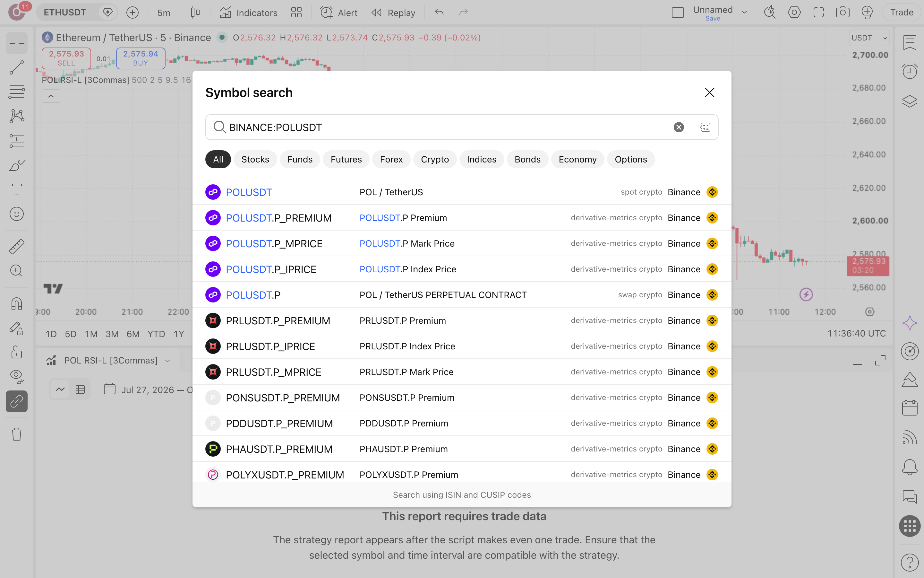Screen dimensions: 924x578
Task: Choose PRLUSDT.P_MPRICE result row
Action: click(462, 372)
